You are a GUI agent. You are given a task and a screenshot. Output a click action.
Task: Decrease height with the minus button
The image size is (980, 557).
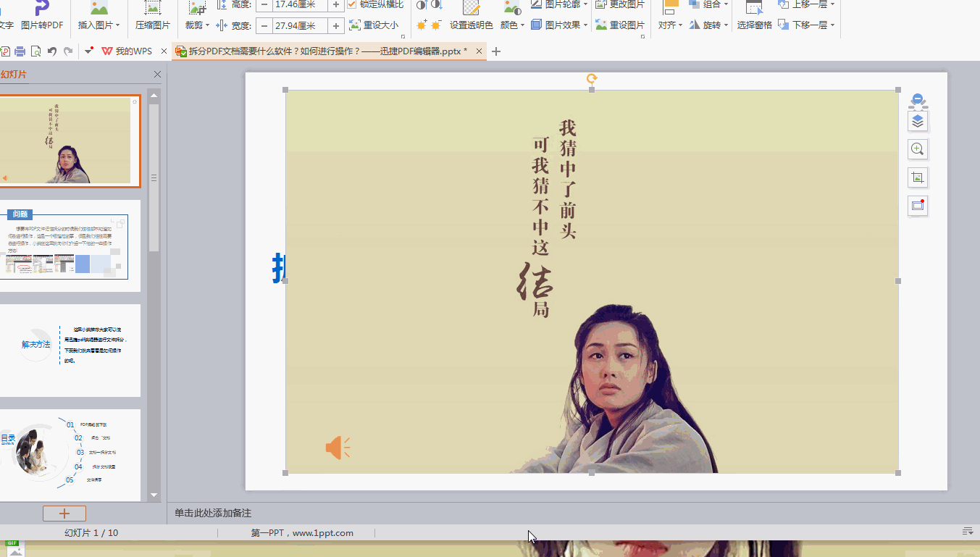point(264,4)
